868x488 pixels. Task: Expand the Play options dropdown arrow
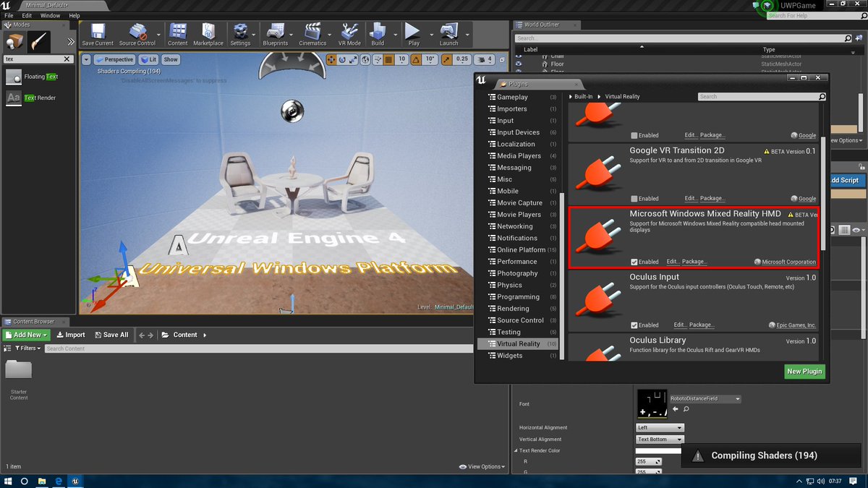tap(431, 33)
